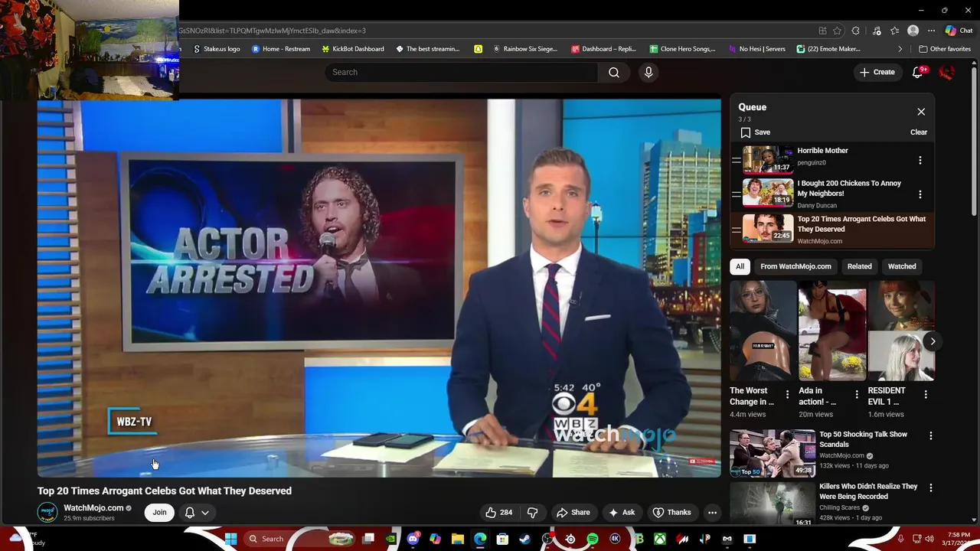The width and height of the screenshot is (980, 551).
Task: Open split screen icon in address bar
Action: pos(822,31)
